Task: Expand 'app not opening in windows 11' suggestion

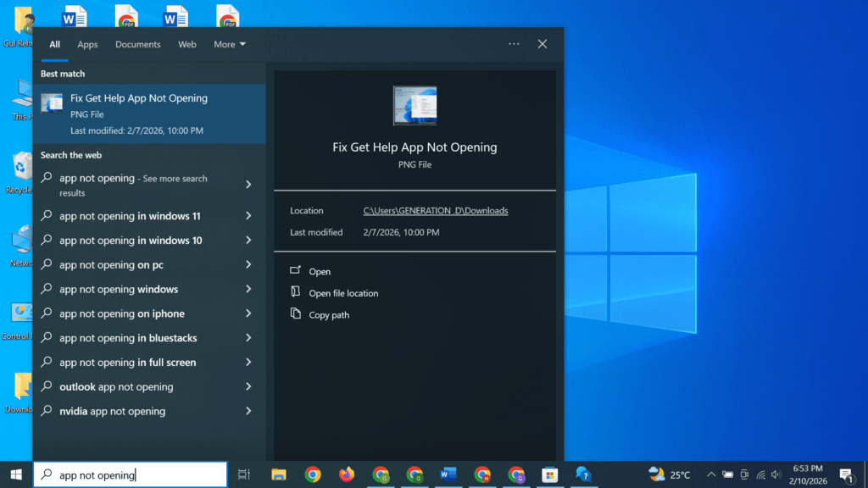Action: click(x=249, y=216)
